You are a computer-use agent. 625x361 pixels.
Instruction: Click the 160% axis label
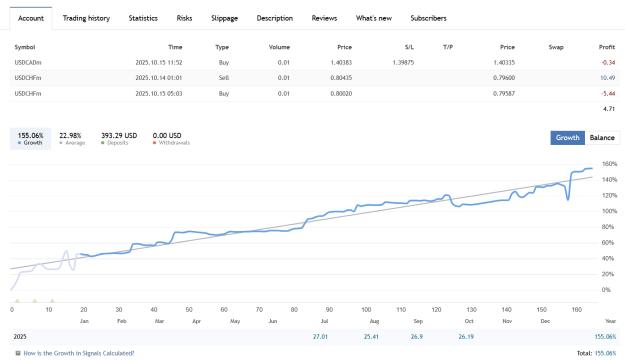(x=609, y=164)
